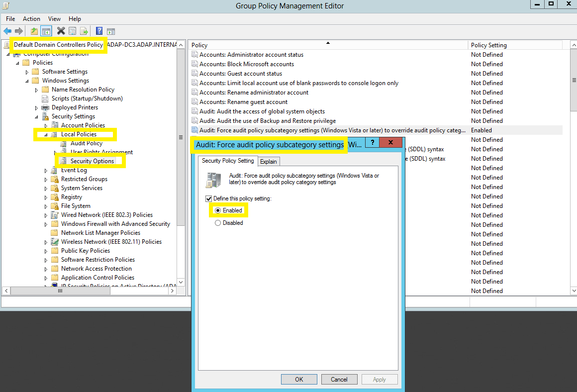Switch to the Explain tab
Screen dimensions: 577x392
269,161
